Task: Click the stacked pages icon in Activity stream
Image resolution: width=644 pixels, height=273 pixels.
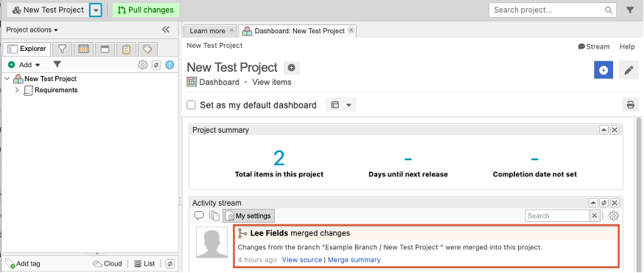Action: (214, 215)
